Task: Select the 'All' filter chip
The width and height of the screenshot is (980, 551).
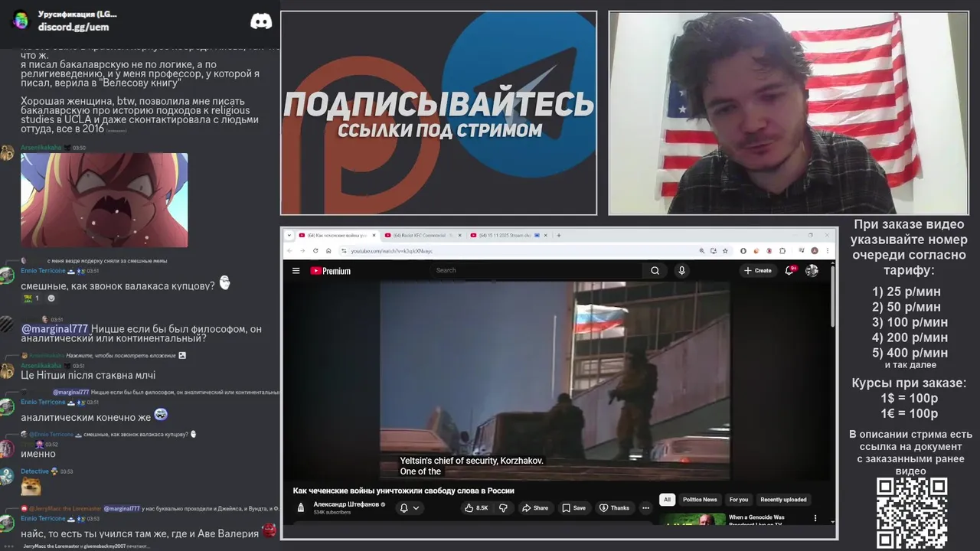Action: [667, 500]
